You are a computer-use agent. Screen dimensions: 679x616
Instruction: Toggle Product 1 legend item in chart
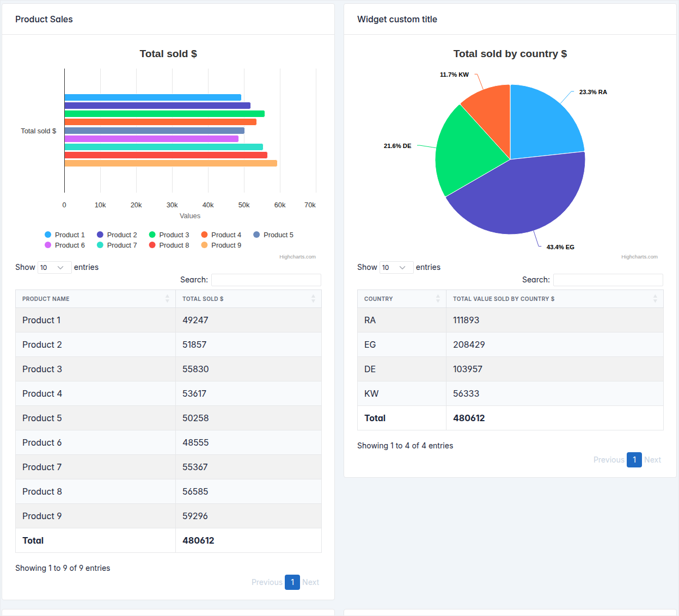tap(65, 235)
